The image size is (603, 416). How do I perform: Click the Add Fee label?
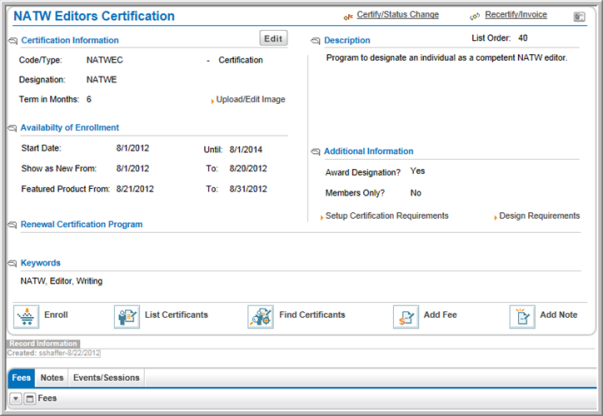pos(440,315)
